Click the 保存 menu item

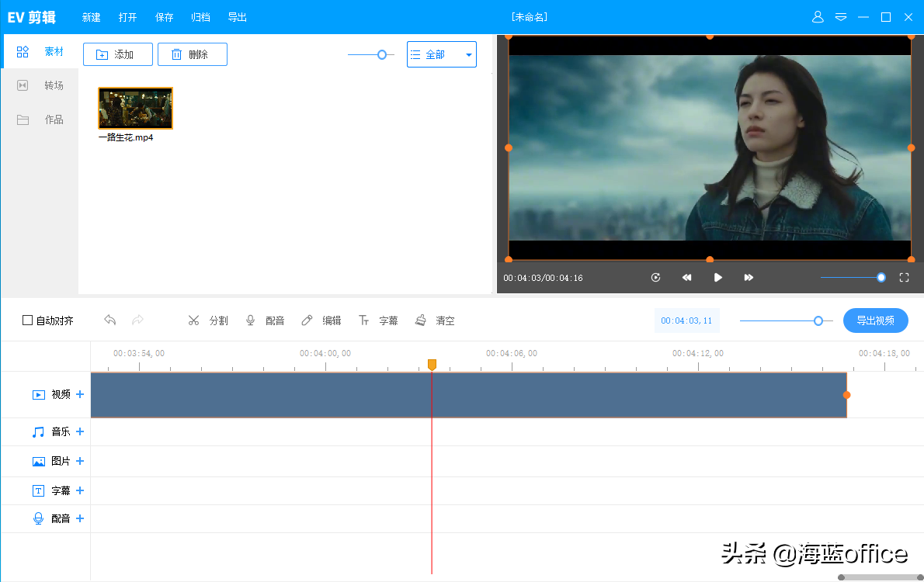[165, 17]
